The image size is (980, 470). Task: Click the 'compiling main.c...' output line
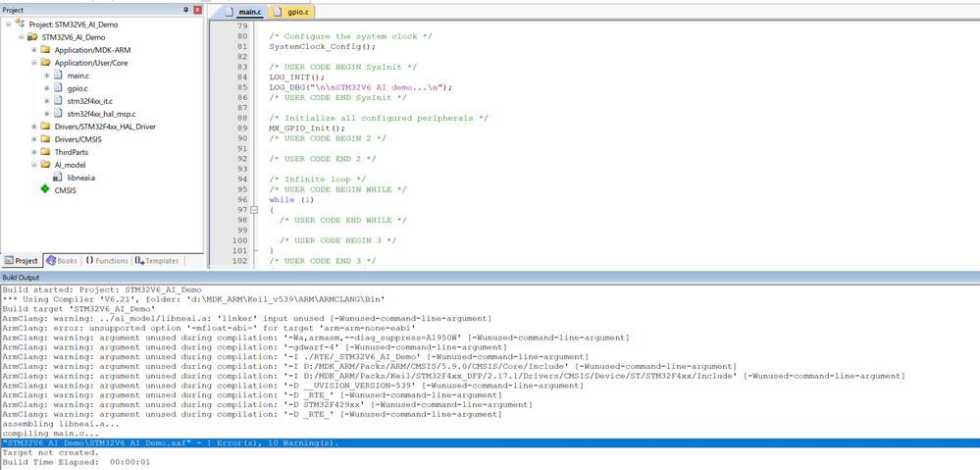coord(51,433)
